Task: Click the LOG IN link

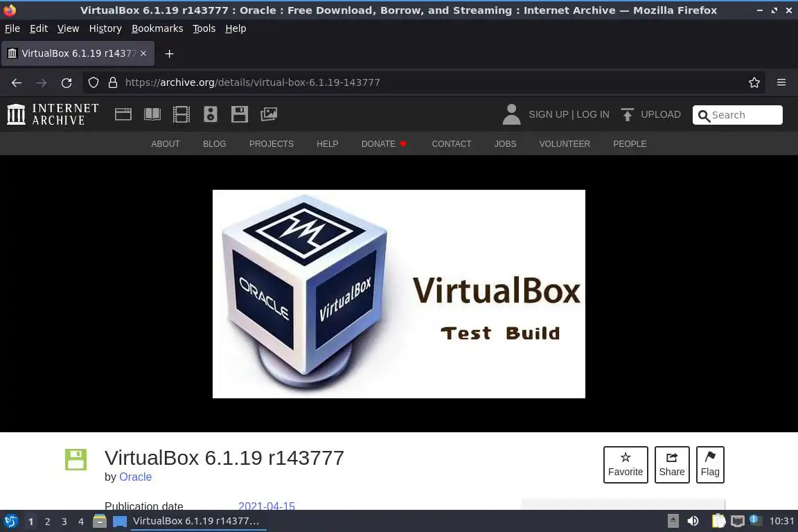Action: (x=592, y=114)
